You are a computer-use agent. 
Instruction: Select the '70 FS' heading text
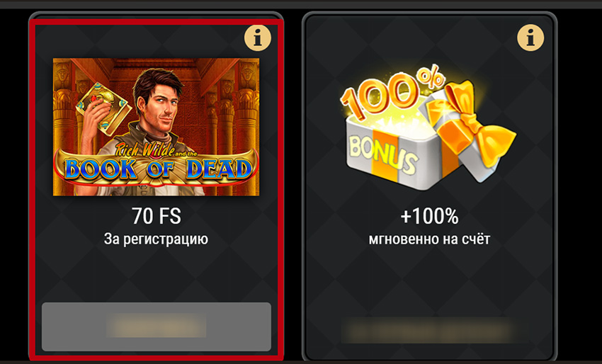pos(157,216)
